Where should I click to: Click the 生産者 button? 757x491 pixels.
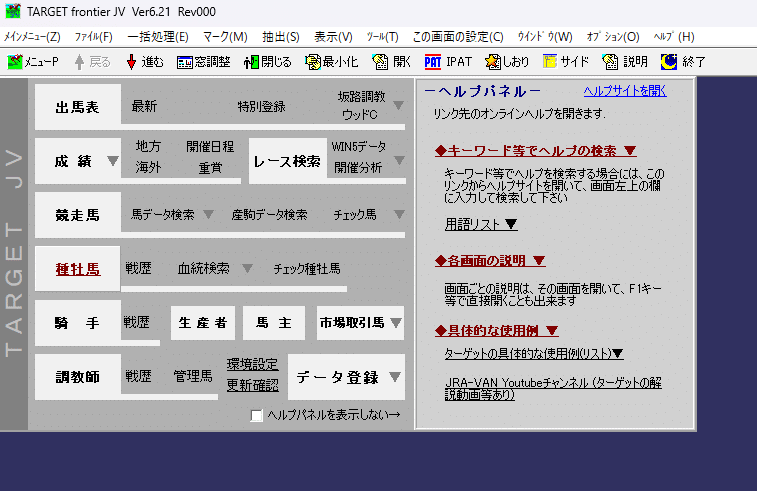pos(203,323)
